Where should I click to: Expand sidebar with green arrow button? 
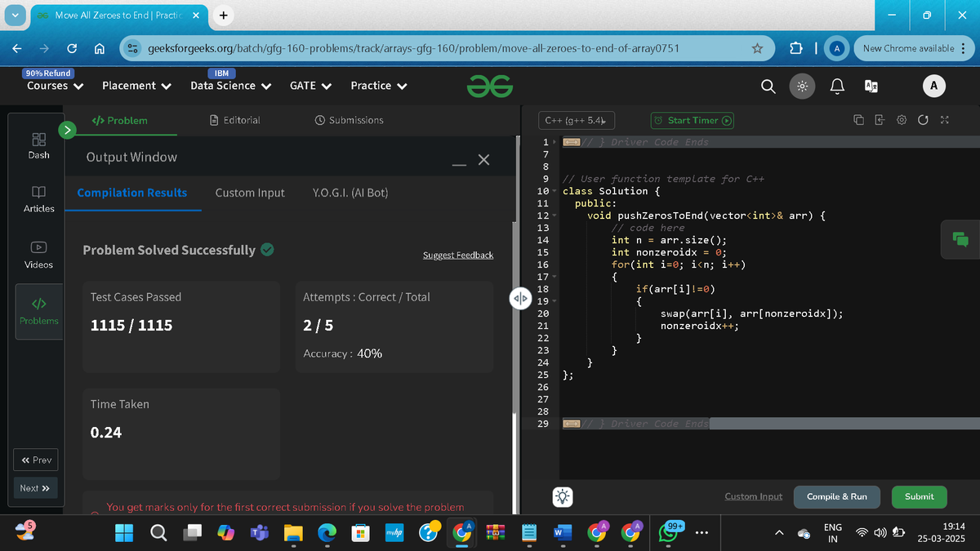coord(68,129)
